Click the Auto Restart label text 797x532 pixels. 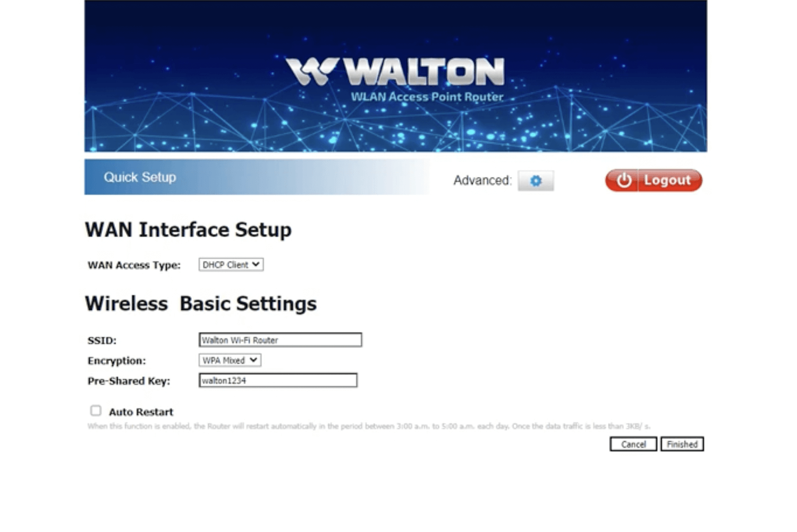[x=141, y=412]
